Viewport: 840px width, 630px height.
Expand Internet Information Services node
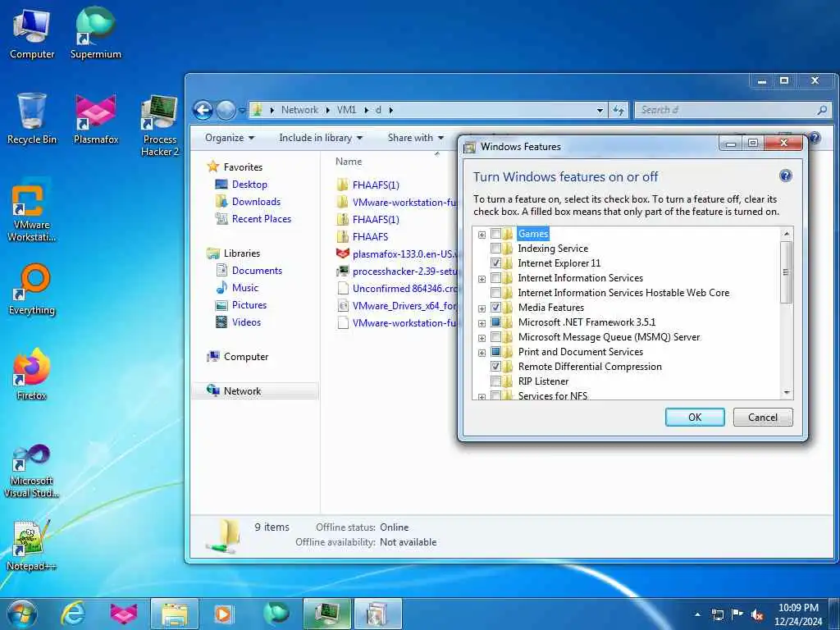pyautogui.click(x=482, y=279)
